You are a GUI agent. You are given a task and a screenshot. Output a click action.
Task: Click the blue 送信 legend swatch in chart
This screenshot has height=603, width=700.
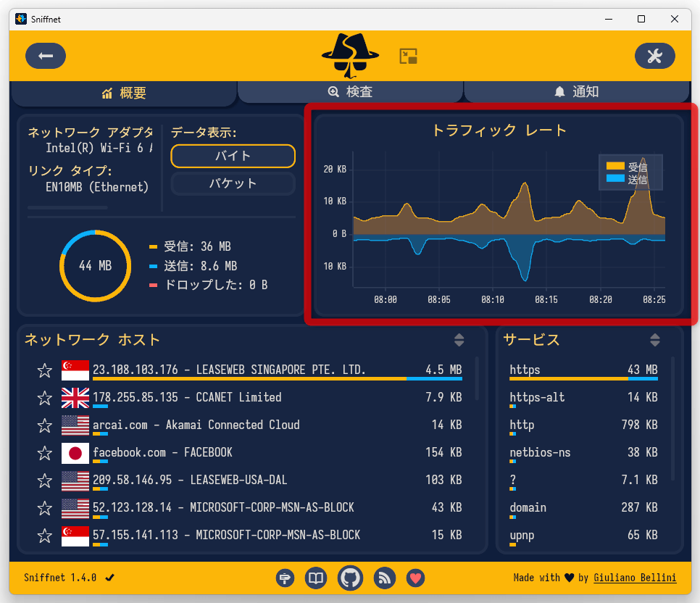tap(615, 178)
